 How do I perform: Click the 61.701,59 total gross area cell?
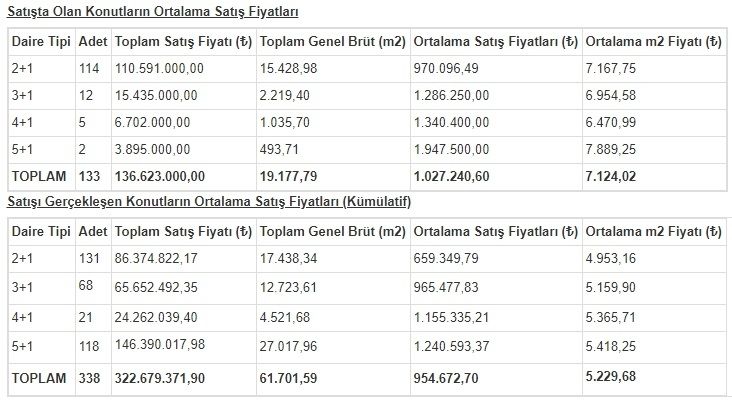(290, 378)
